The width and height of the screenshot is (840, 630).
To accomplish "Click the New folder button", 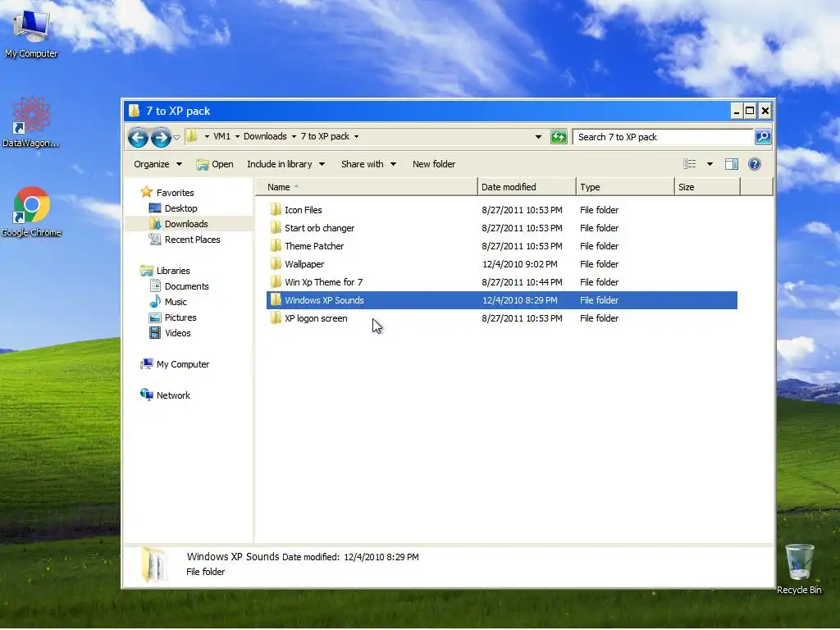I will click(434, 164).
